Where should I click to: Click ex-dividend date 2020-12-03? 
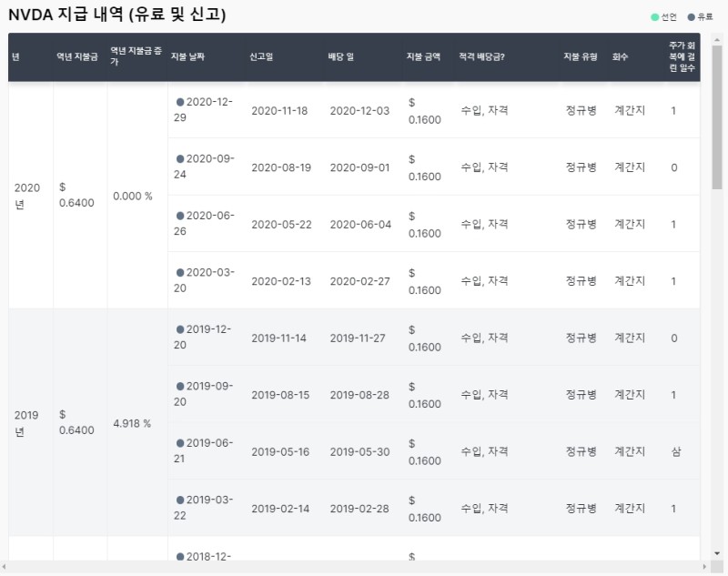(359, 110)
